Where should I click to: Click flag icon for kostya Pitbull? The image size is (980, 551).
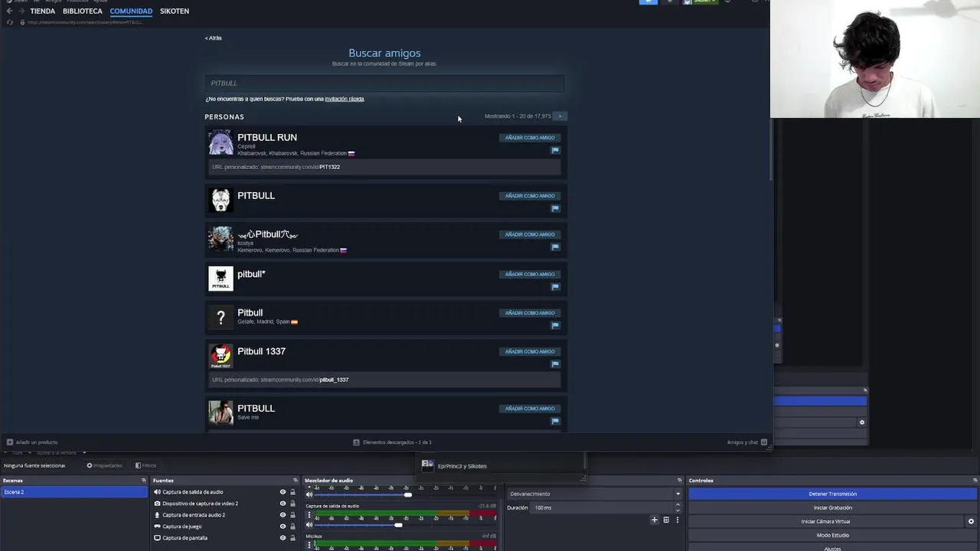tap(555, 246)
